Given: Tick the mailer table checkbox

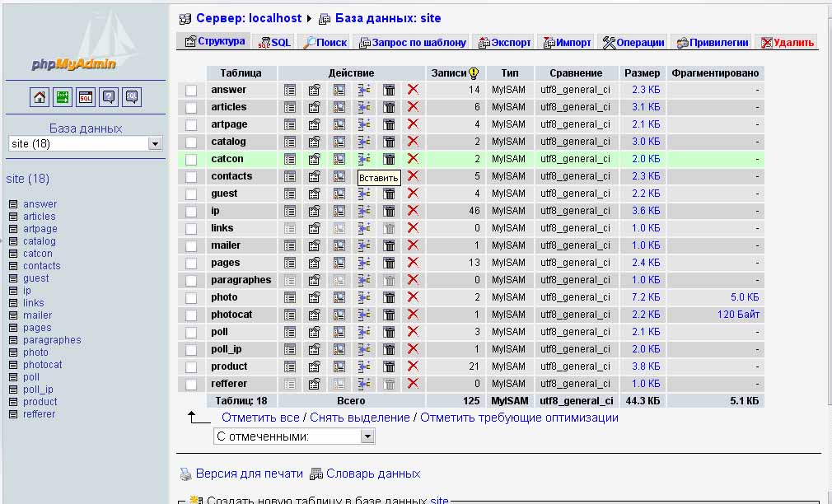Looking at the screenshot, I should (x=191, y=246).
